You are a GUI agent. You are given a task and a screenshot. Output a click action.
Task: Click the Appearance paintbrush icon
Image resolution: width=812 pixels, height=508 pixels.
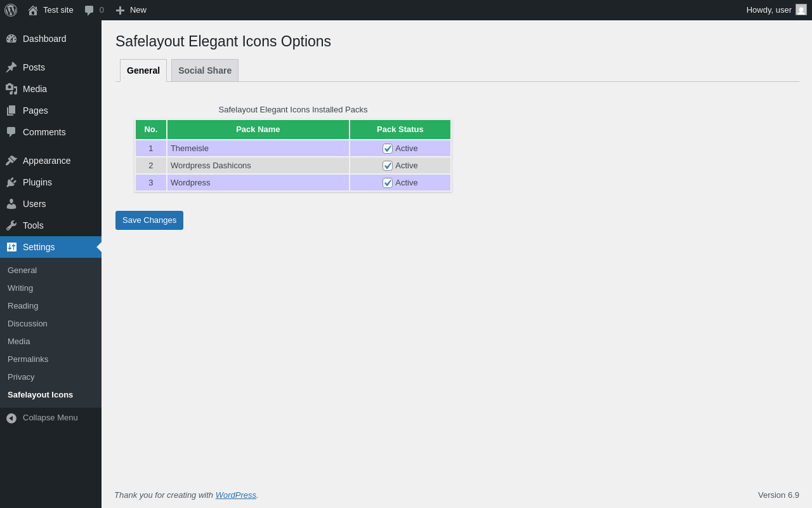point(11,161)
